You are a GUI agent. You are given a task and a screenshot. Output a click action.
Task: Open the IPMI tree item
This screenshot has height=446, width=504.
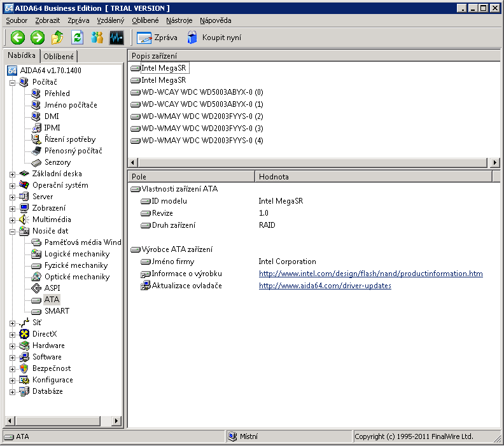pos(52,128)
